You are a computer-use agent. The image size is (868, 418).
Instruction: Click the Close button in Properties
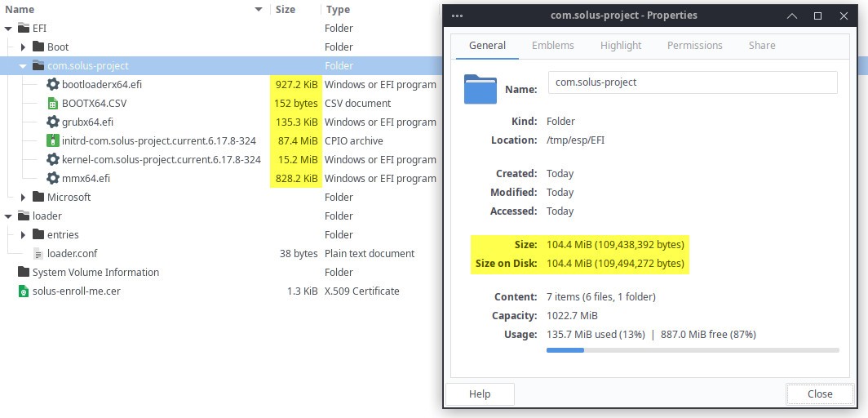point(820,394)
